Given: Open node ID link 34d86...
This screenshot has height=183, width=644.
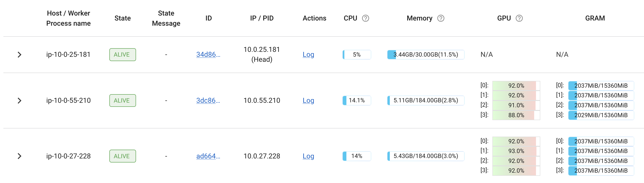Looking at the screenshot, I should pyautogui.click(x=208, y=54).
